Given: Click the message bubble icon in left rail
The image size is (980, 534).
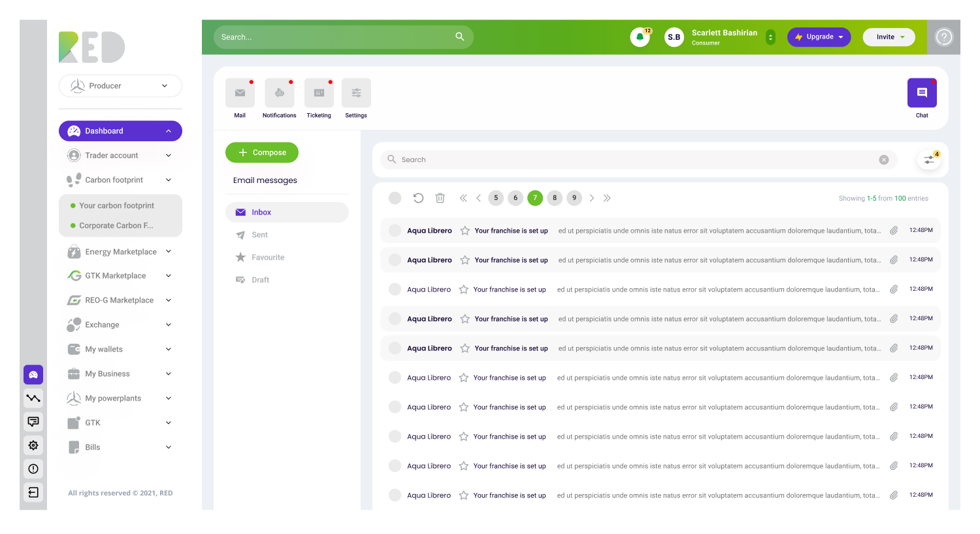Looking at the screenshot, I should pyautogui.click(x=33, y=422).
